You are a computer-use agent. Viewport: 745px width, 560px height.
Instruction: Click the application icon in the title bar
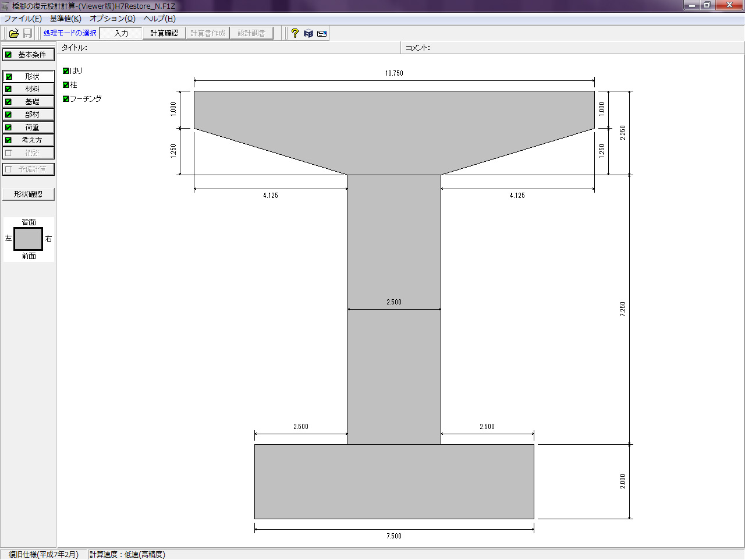pos(6,6)
